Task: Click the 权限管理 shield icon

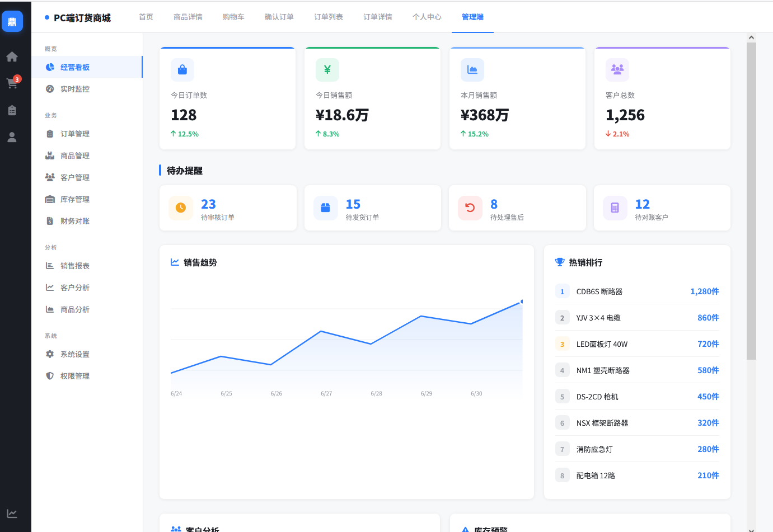Action: tap(50, 376)
